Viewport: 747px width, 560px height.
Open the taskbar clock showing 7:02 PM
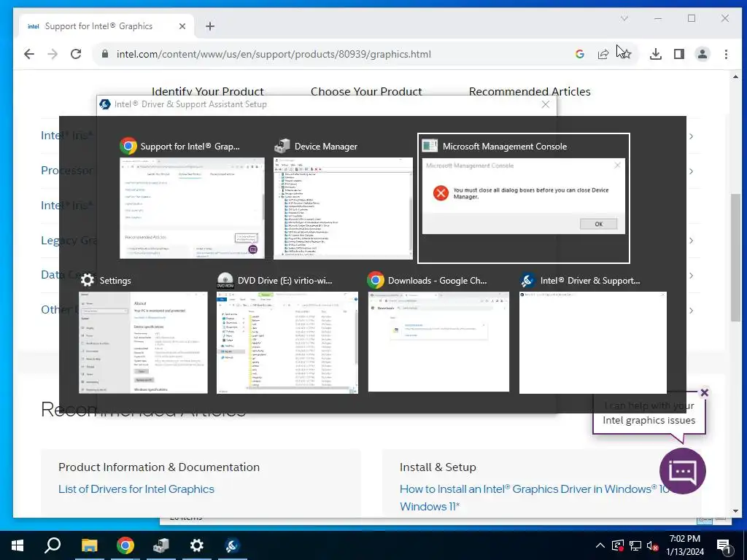coord(685,545)
